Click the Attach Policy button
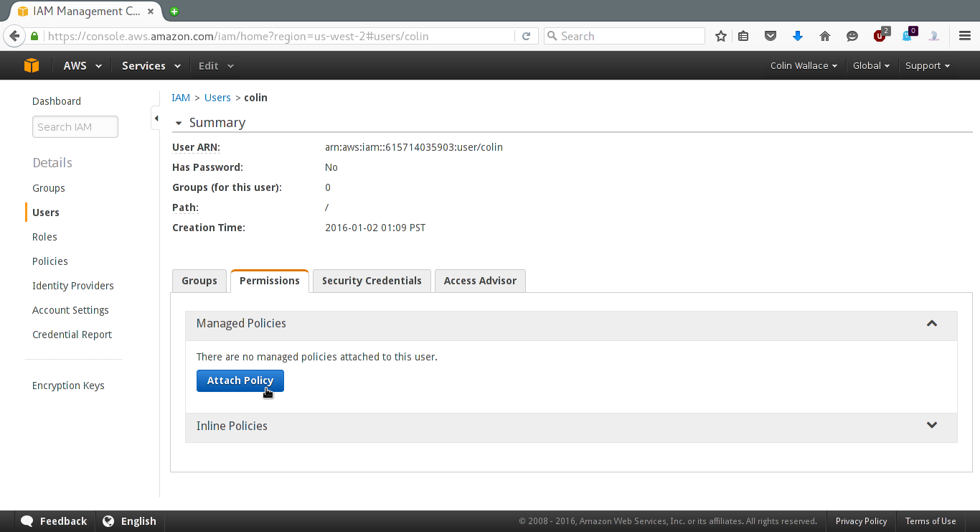The width and height of the screenshot is (980, 532). (240, 381)
